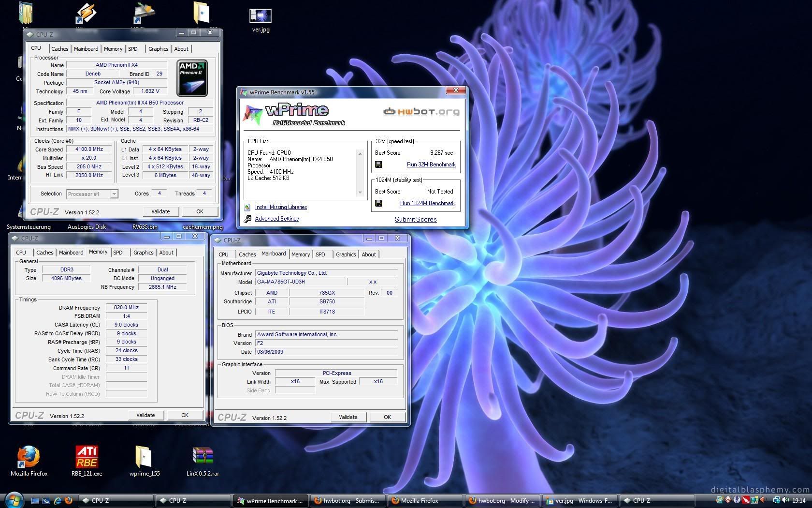Viewport: 812px width, 508px height.
Task: Open Graphics tab in Mainboard CPU-Z window
Action: (346, 254)
